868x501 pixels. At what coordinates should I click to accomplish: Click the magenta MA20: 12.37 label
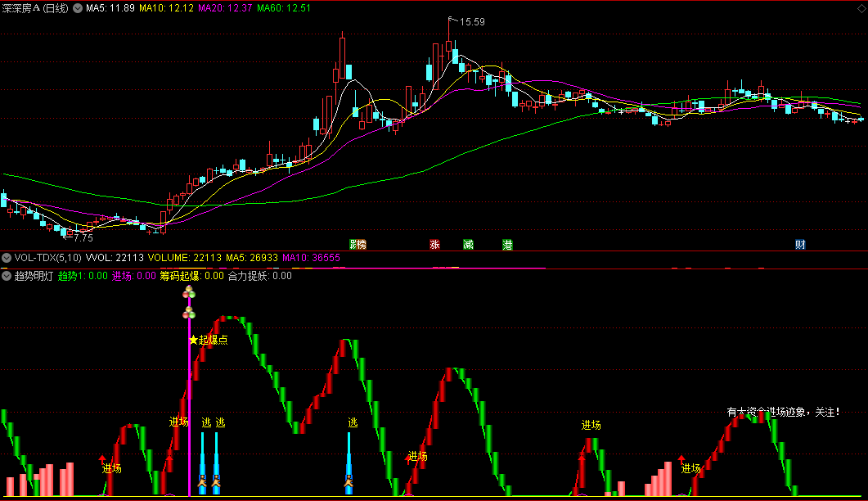[225, 8]
